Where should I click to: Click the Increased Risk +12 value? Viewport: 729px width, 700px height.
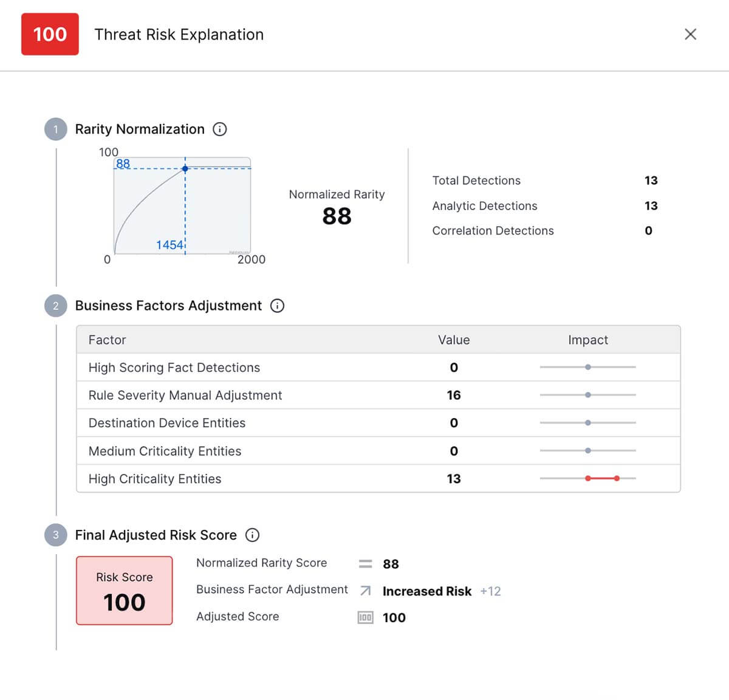click(x=441, y=591)
